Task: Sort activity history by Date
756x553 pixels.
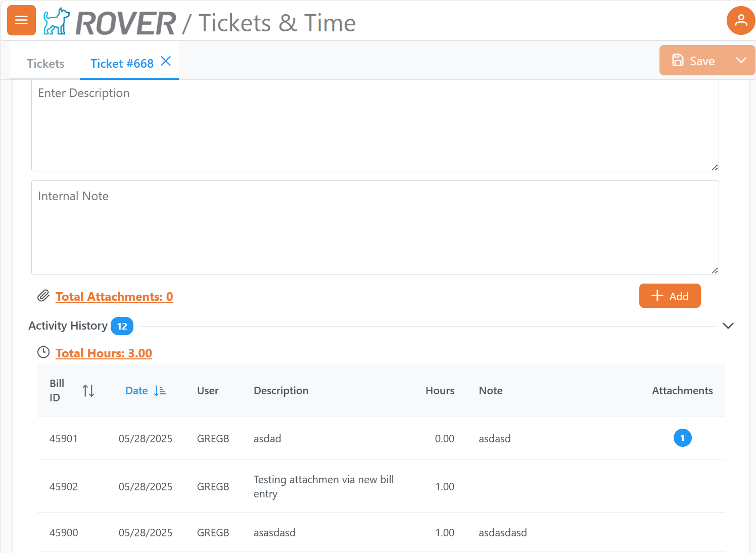Action: 146,390
